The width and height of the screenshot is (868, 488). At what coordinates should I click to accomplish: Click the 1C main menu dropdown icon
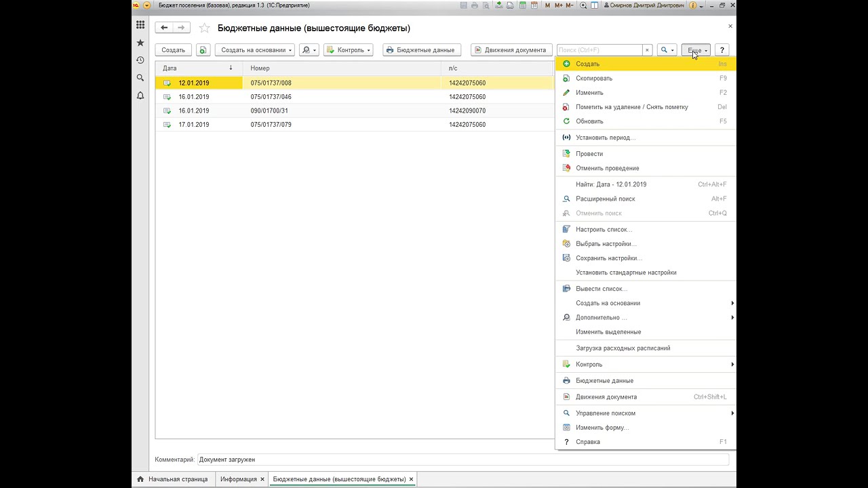click(146, 5)
